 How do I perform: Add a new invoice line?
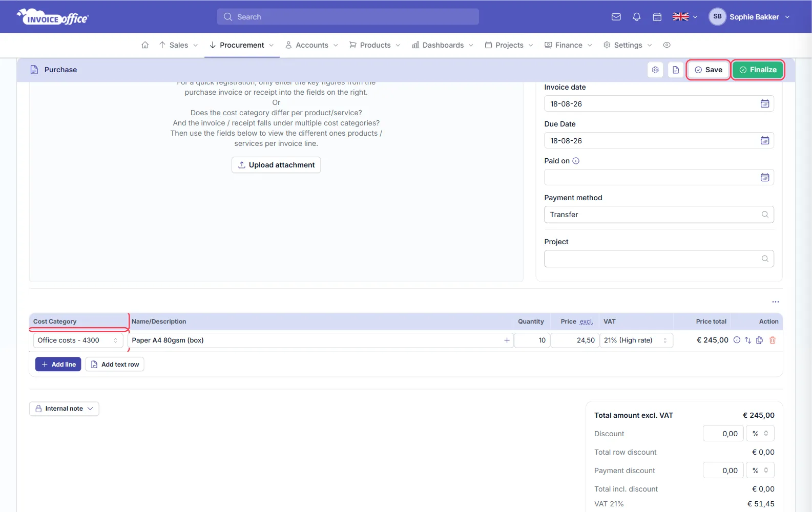(58, 365)
